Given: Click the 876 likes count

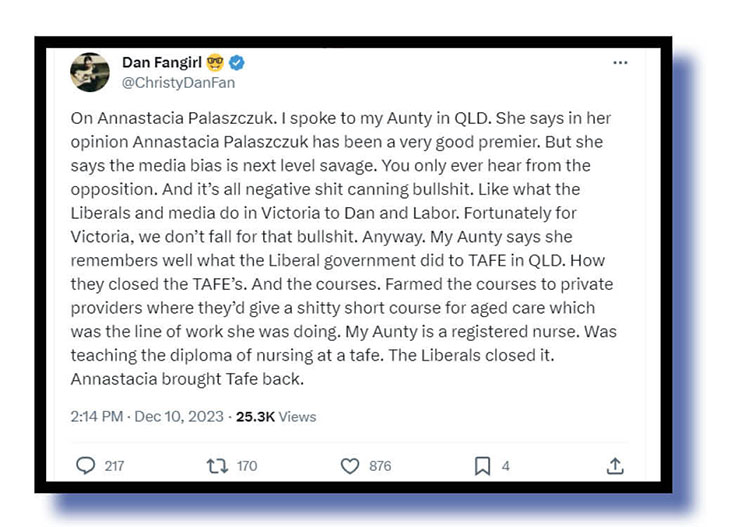Looking at the screenshot, I should pos(380,465).
